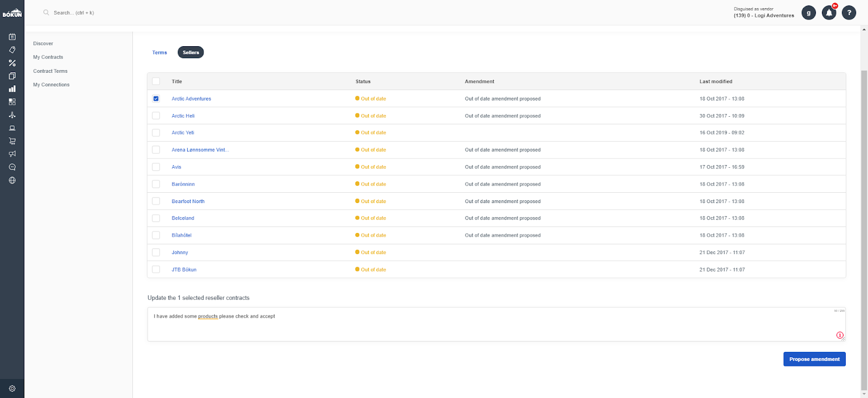Open the JTB Bókun link
This screenshot has height=398, width=868.
pos(184,270)
